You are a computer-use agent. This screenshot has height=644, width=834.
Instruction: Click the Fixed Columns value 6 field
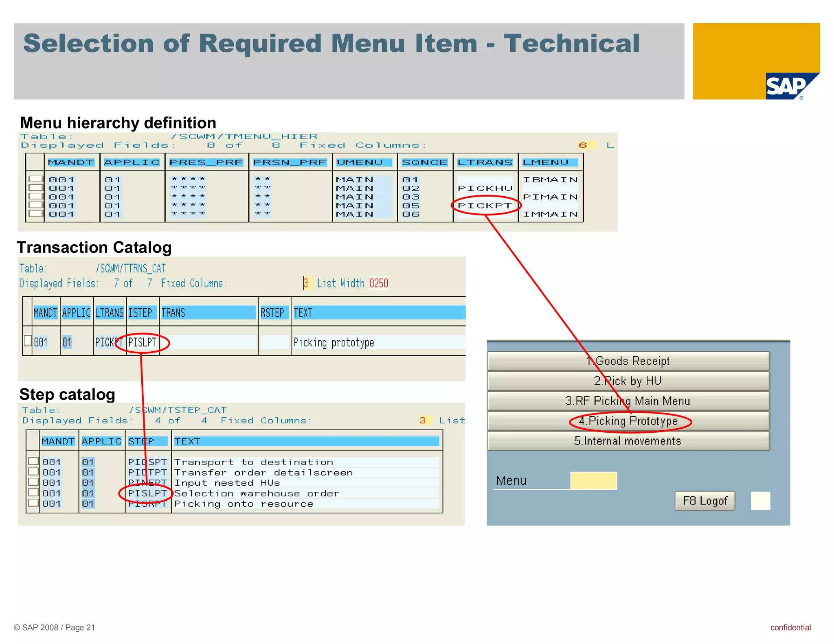586,145
